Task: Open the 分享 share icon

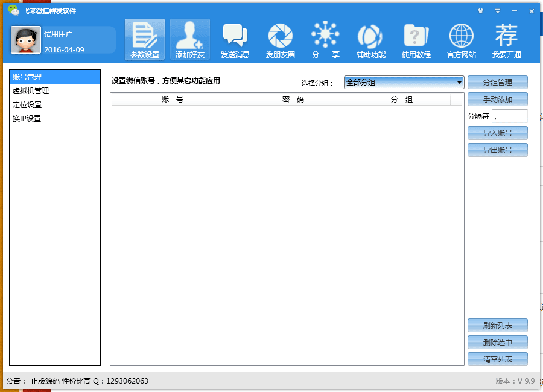Action: pos(326,39)
